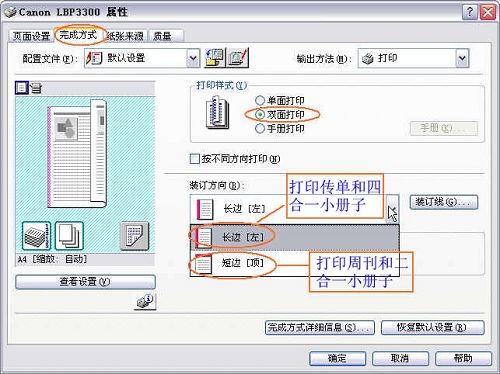500x374 pixels.
Task: Click the grouped pages icon in preview
Action: (x=69, y=236)
